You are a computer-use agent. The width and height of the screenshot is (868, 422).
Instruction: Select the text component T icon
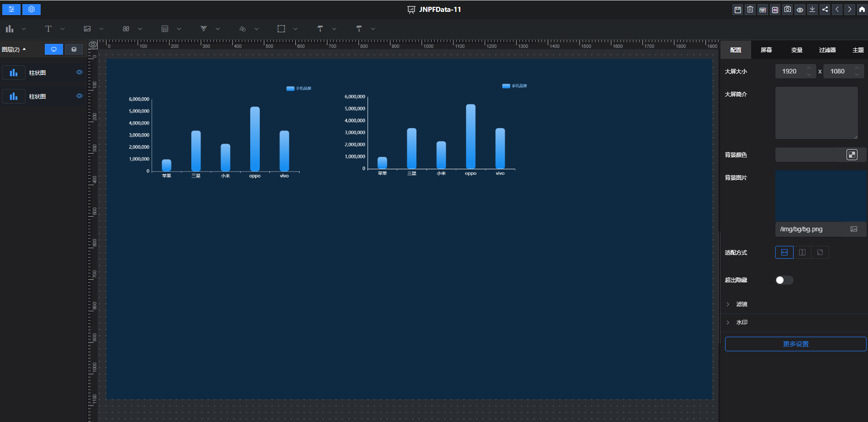point(48,29)
